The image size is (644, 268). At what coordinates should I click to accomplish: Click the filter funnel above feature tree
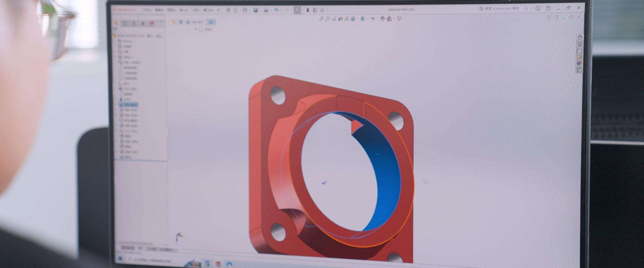tap(115, 29)
